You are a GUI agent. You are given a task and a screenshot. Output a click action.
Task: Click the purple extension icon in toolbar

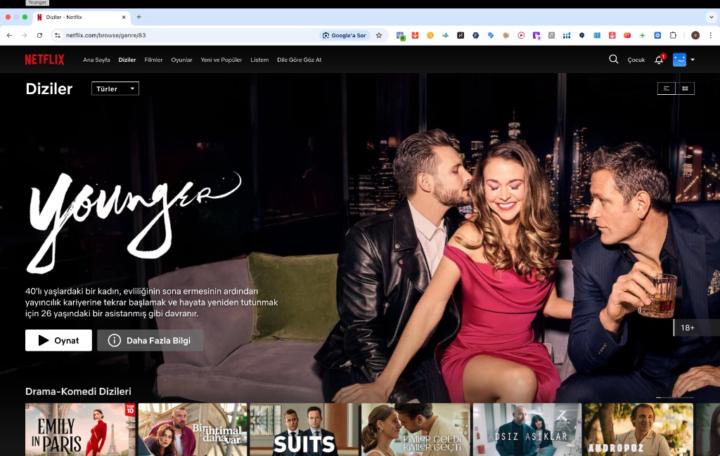[536, 35]
